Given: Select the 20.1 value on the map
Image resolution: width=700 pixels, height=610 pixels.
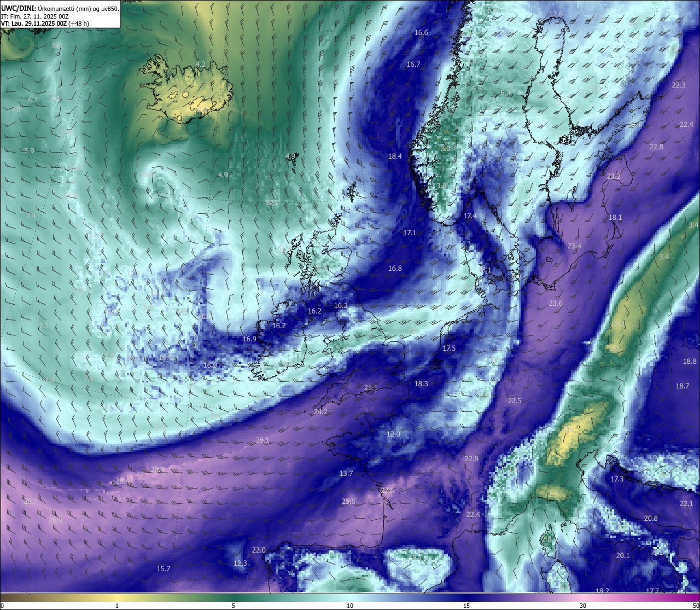Looking at the screenshot, I should tap(623, 556).
